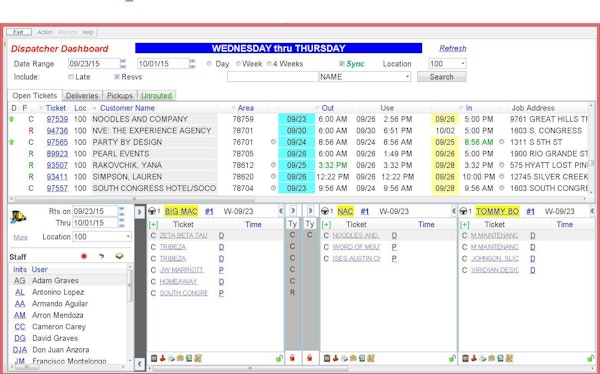600x374 pixels.
Task: Expand the TOMMY BO route with [+]
Action: coord(465,224)
